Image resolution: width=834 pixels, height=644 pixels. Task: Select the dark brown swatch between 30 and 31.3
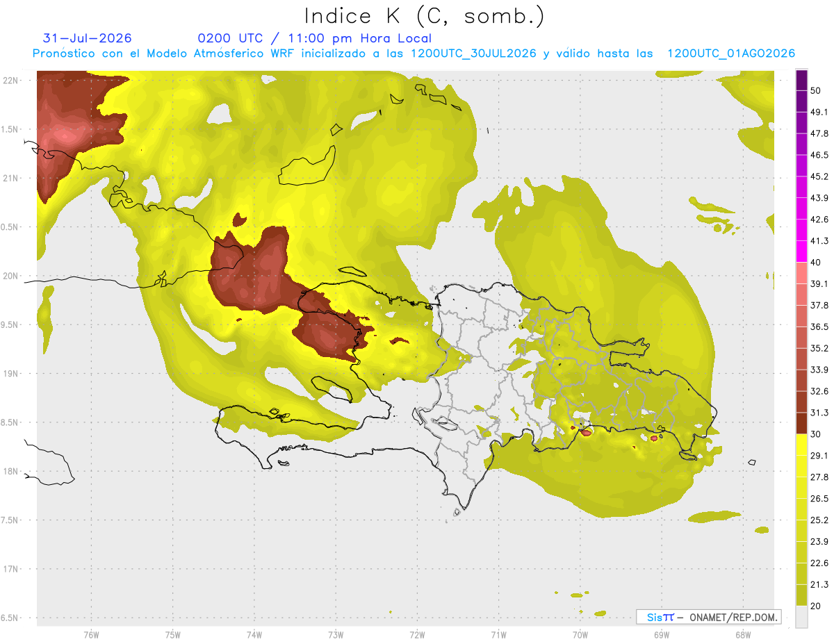pos(802,423)
